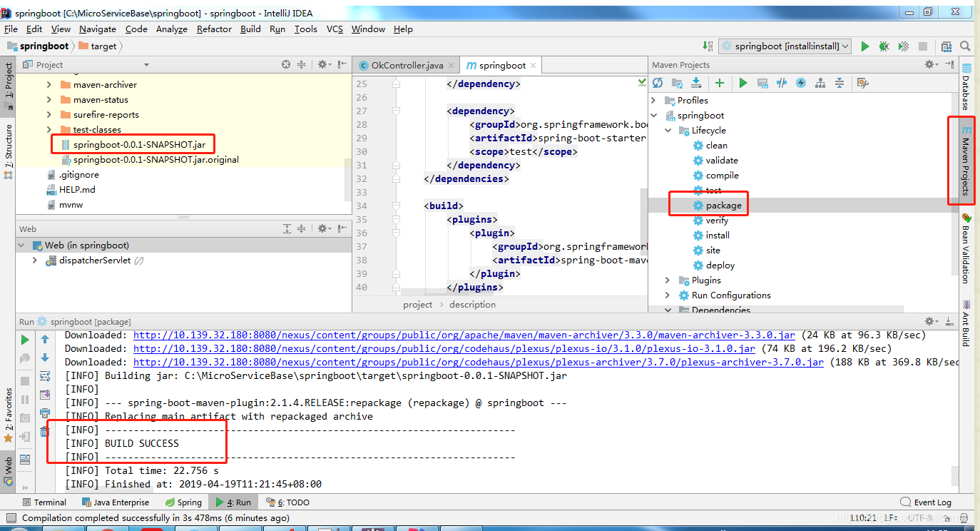Rerun springboot [package] in Run panel
The height and width of the screenshot is (531, 980).
click(25, 340)
